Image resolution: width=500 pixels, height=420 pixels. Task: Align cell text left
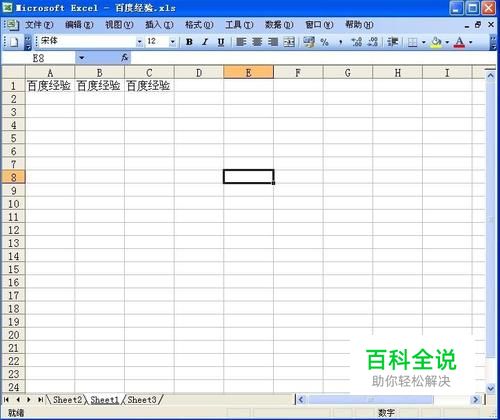click(x=241, y=42)
